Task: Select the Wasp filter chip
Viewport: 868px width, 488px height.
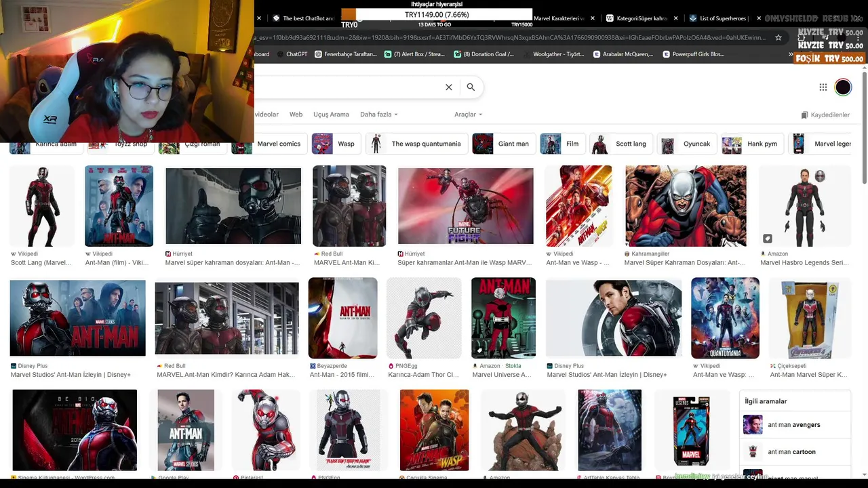Action: 336,144
